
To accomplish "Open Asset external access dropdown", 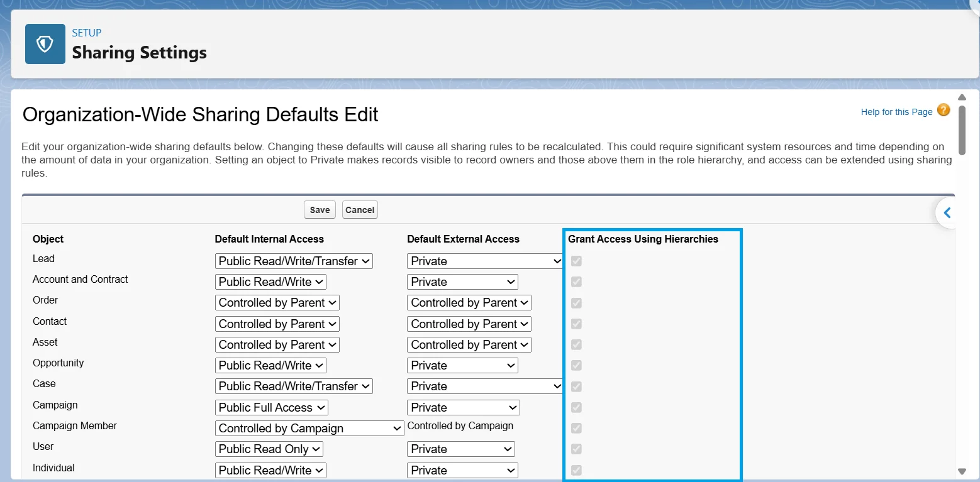I will tap(469, 344).
